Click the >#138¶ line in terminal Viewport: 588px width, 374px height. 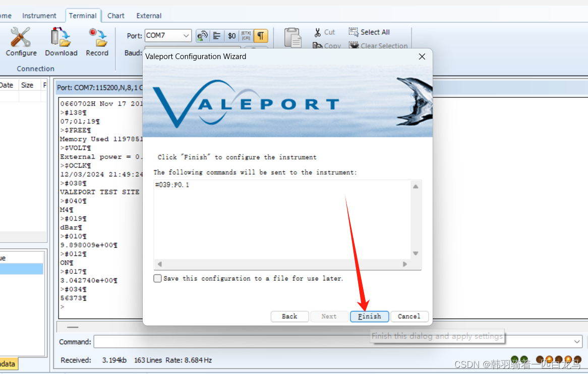click(x=74, y=113)
